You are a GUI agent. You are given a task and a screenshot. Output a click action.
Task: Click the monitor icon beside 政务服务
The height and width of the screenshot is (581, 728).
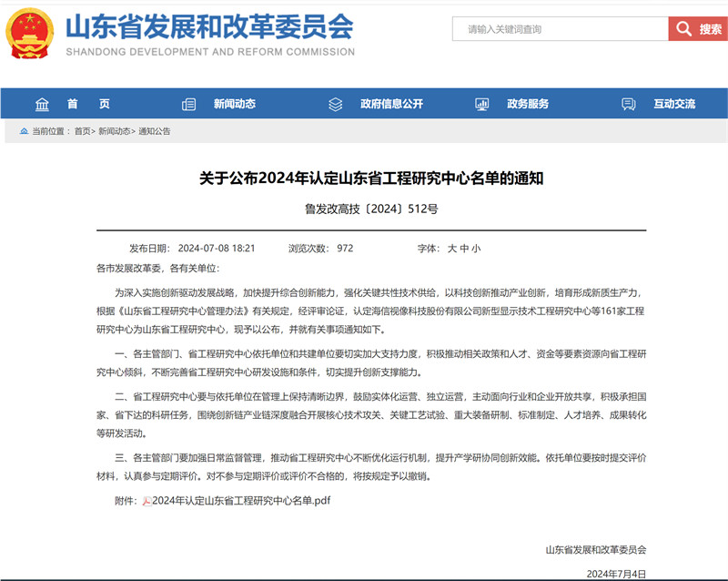pyautogui.click(x=482, y=104)
